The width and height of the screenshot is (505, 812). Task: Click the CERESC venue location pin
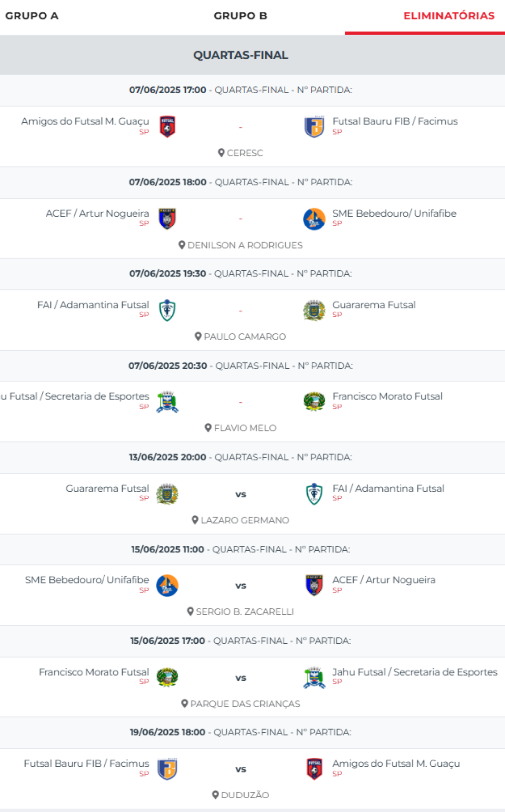point(221,153)
